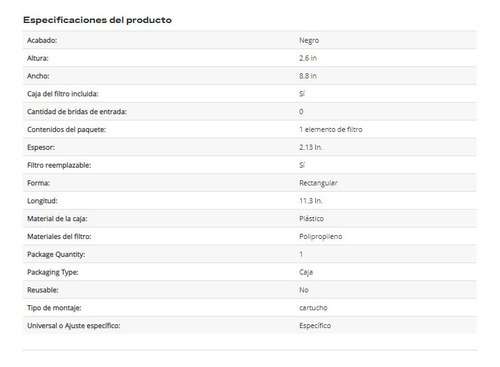This screenshot has width=500, height=367.
Task: Click the 'Polipropileno' material value
Action: (x=321, y=237)
